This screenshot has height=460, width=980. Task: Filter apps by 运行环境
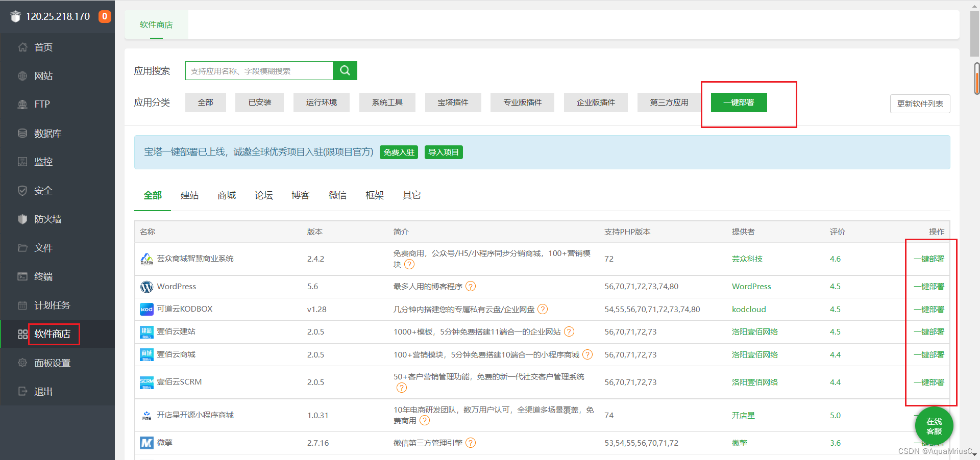pos(322,103)
